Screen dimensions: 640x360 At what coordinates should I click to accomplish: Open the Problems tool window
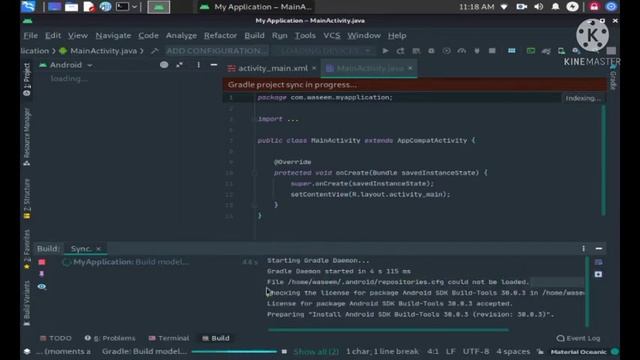(110, 338)
